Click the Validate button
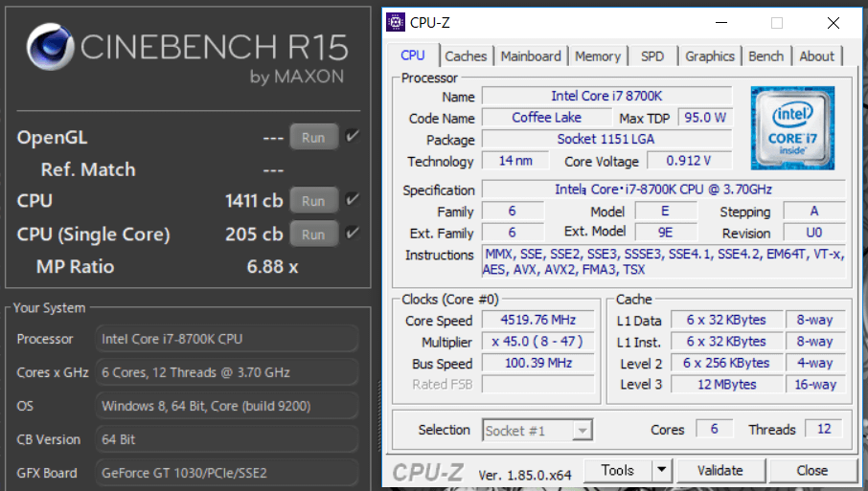868x491 pixels. (720, 470)
